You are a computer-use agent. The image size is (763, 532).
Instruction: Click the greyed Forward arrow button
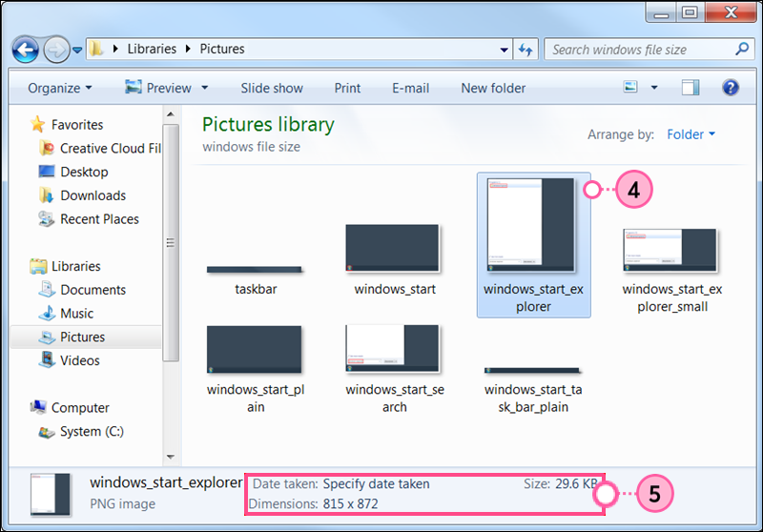click(x=56, y=50)
